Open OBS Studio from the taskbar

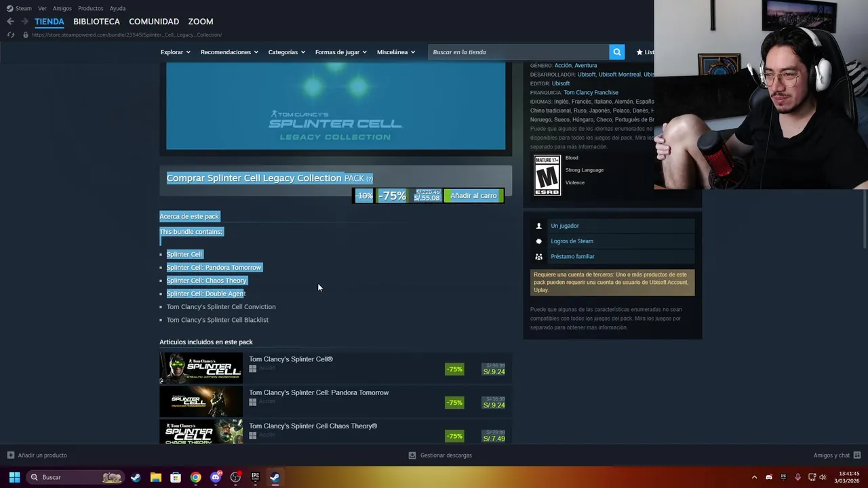tap(235, 477)
